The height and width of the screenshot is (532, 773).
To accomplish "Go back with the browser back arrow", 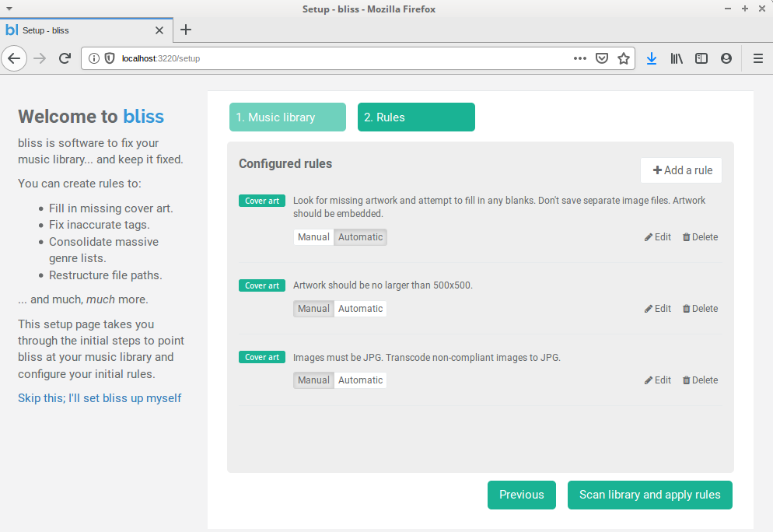I will [14, 58].
